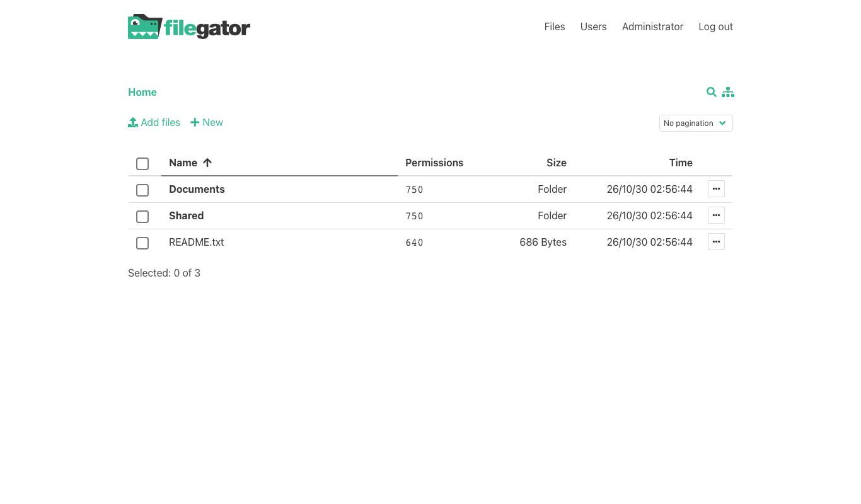Click the Add files upload button
Image resolution: width=861 pixels, height=504 pixels.
click(154, 122)
